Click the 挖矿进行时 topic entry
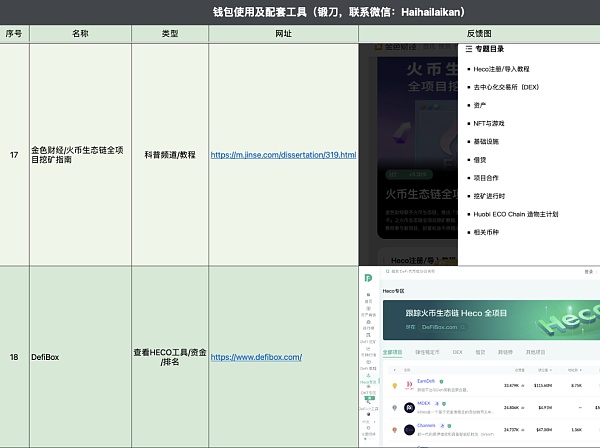600x448 pixels. [494, 195]
